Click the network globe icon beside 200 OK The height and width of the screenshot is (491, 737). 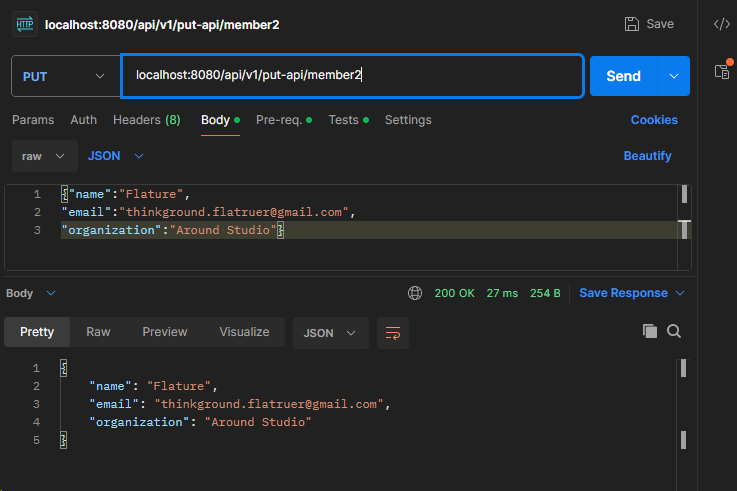point(415,293)
